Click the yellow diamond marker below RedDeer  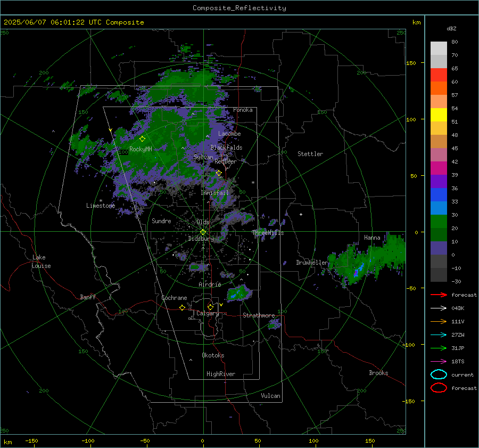219,173
